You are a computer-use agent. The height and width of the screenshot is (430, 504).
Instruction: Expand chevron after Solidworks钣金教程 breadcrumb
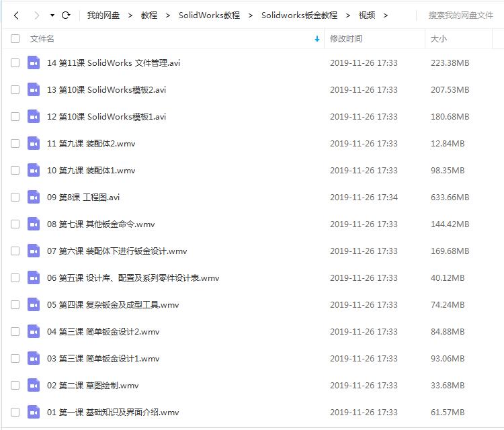click(348, 15)
